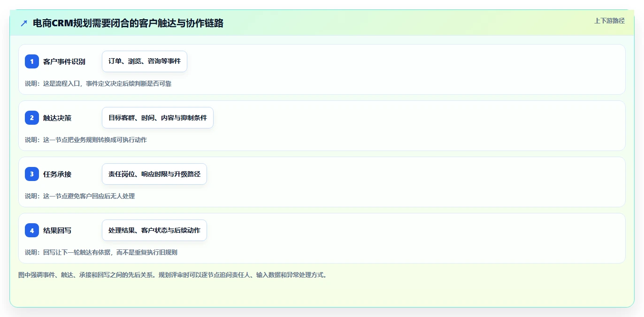The height and width of the screenshot is (317, 644).
Task: Click the footer paragraph starting 图中强调事件
Action: pyautogui.click(x=172, y=275)
